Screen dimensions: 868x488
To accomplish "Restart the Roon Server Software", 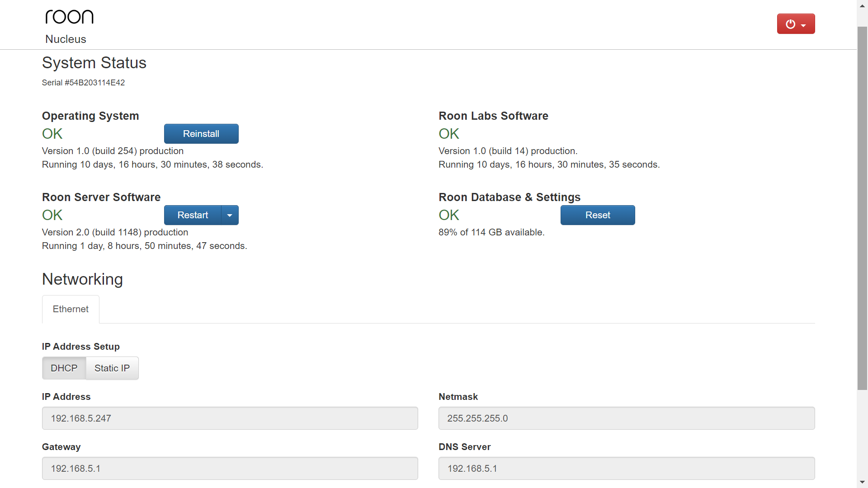I will click(x=193, y=215).
